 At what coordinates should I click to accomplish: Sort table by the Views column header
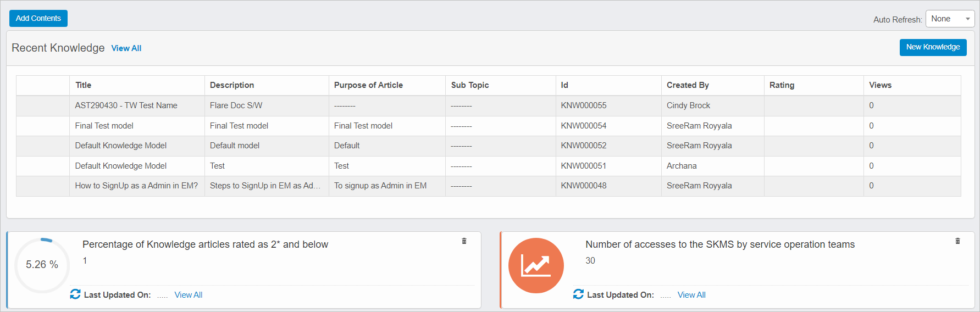click(x=880, y=85)
